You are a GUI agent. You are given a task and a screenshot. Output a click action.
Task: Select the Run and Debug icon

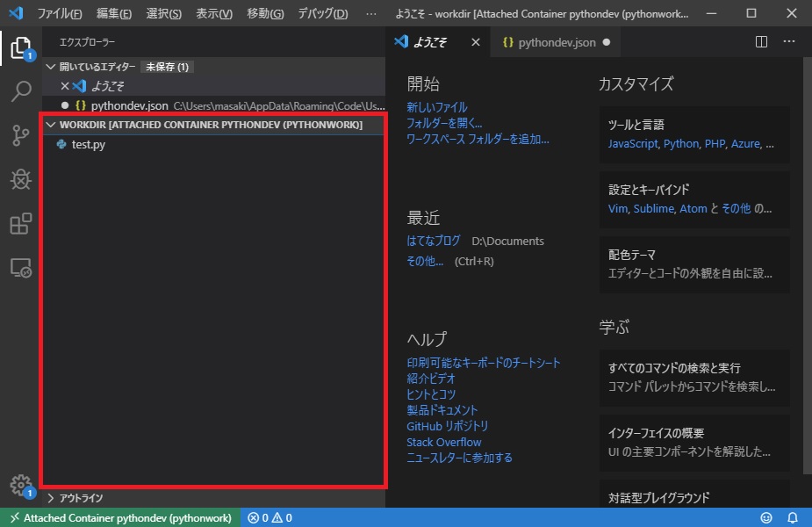coord(21,180)
